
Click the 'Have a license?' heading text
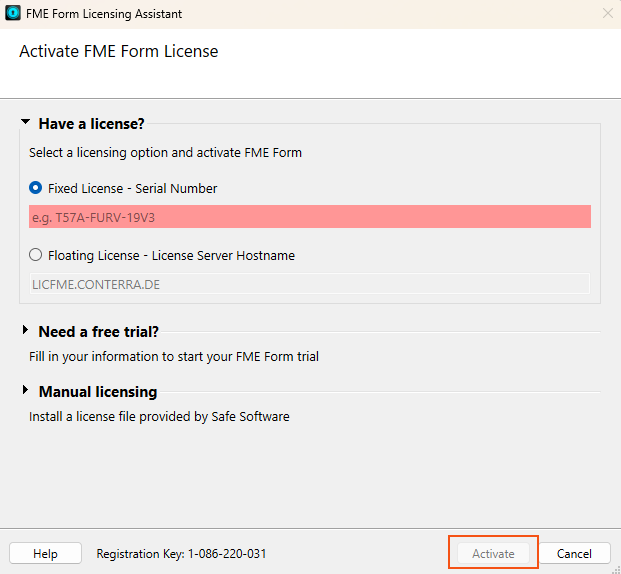tap(91, 124)
